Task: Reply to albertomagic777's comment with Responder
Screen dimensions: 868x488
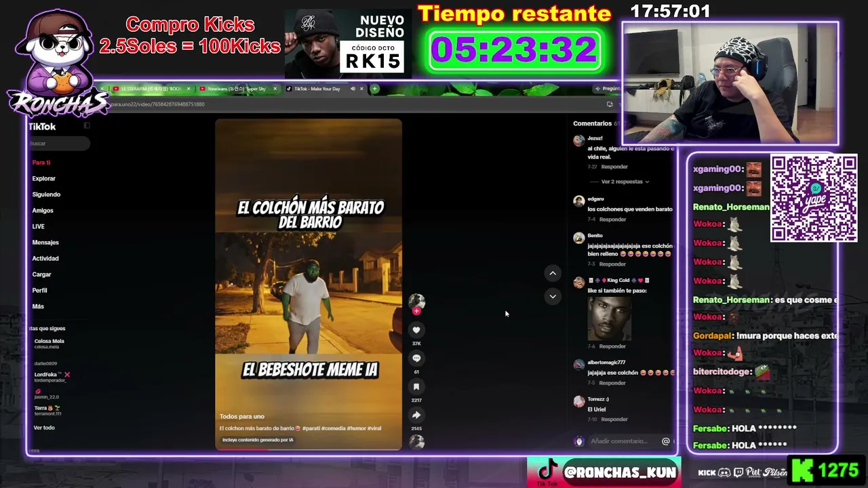Action: [612, 383]
